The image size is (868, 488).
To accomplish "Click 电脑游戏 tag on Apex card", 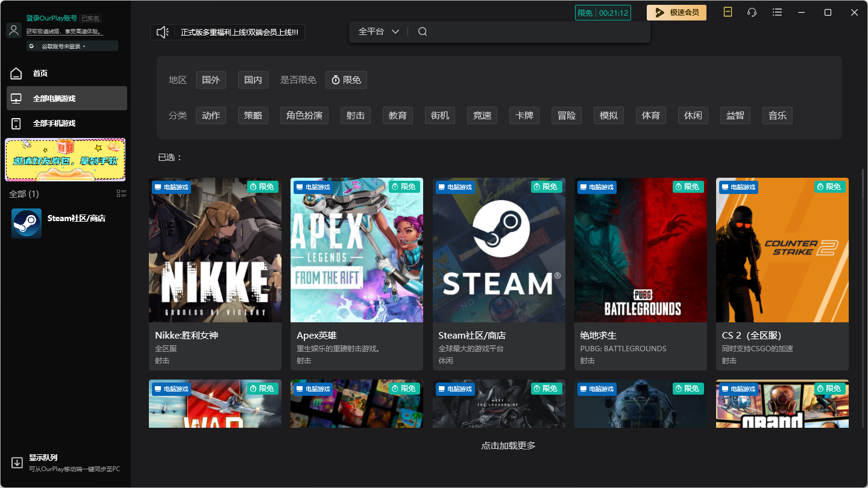I will (313, 187).
